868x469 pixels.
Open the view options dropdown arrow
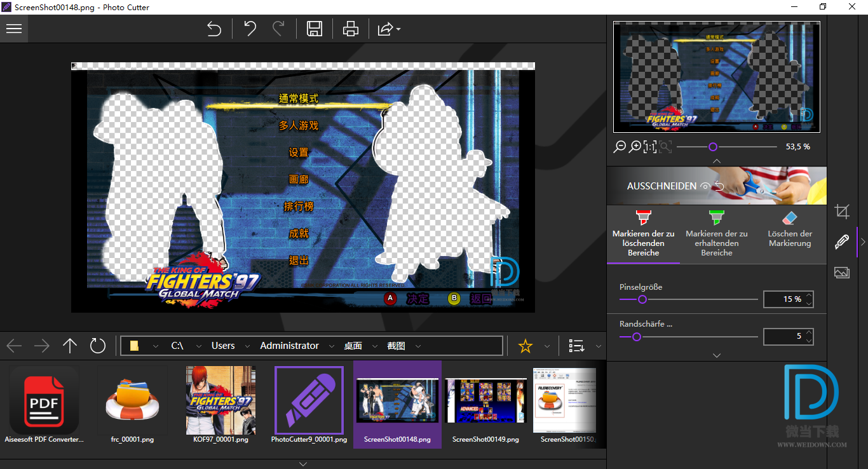point(598,346)
